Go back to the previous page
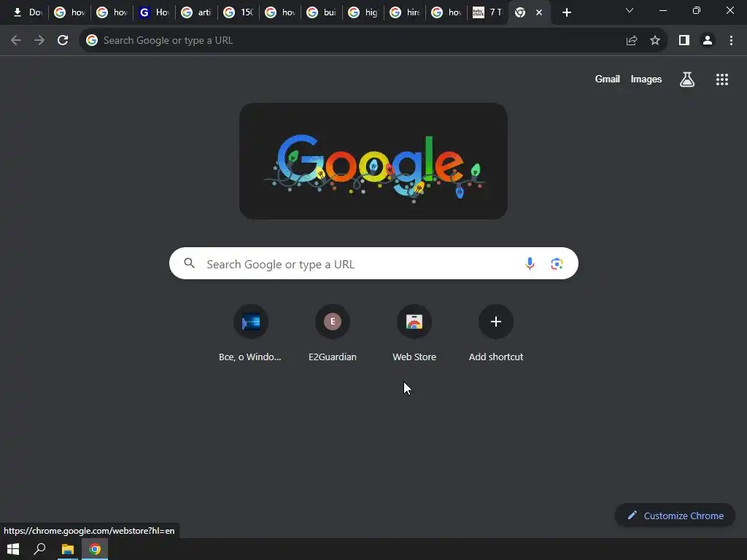747x560 pixels. click(x=16, y=41)
